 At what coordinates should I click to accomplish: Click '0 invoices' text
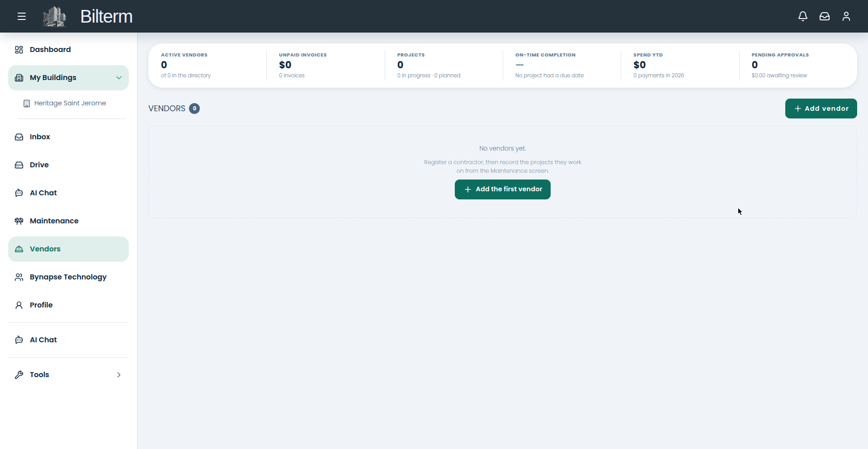click(292, 76)
